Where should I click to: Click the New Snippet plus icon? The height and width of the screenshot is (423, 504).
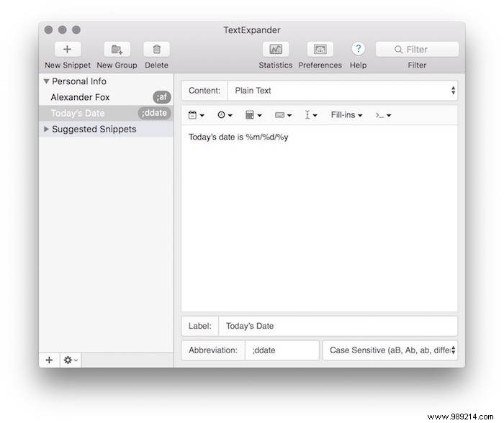(68, 49)
